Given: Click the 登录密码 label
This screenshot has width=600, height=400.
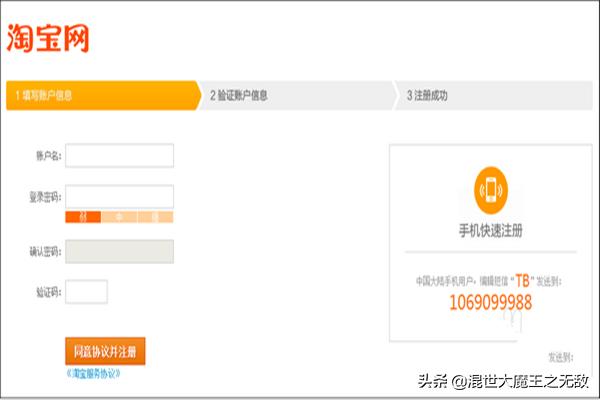Looking at the screenshot, I should click(x=46, y=197).
